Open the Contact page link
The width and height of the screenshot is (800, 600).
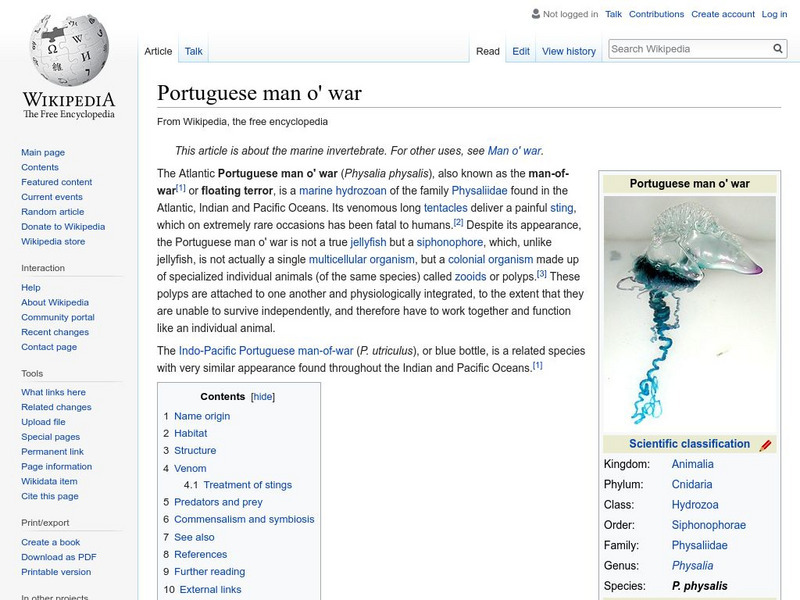coord(49,346)
